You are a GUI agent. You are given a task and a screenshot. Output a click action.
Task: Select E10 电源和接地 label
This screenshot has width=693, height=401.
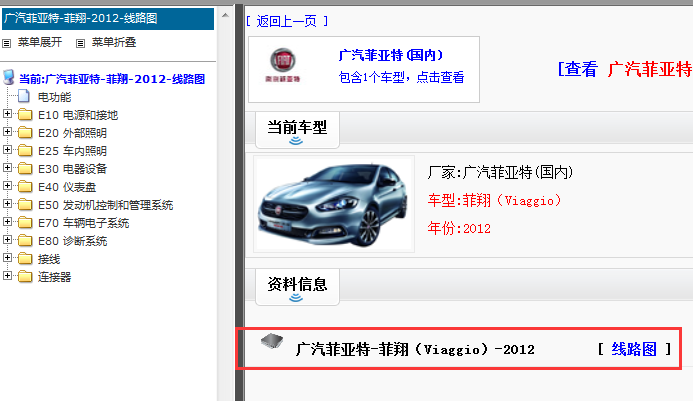coord(78,115)
